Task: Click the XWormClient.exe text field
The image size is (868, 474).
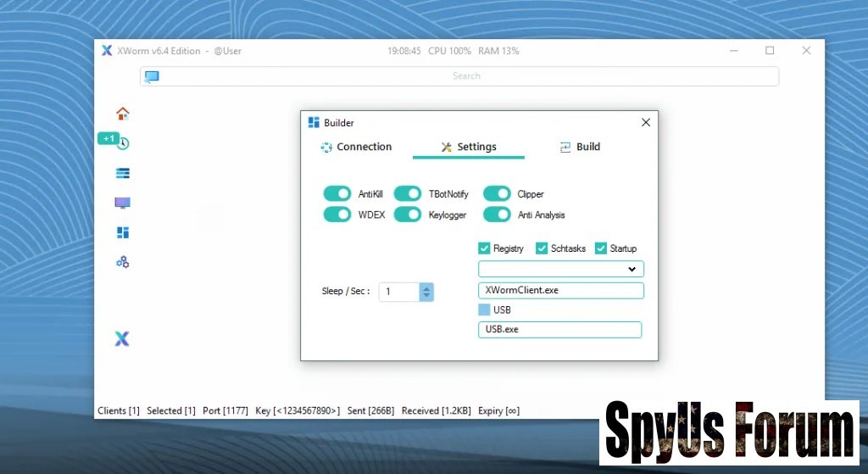Action: point(560,291)
